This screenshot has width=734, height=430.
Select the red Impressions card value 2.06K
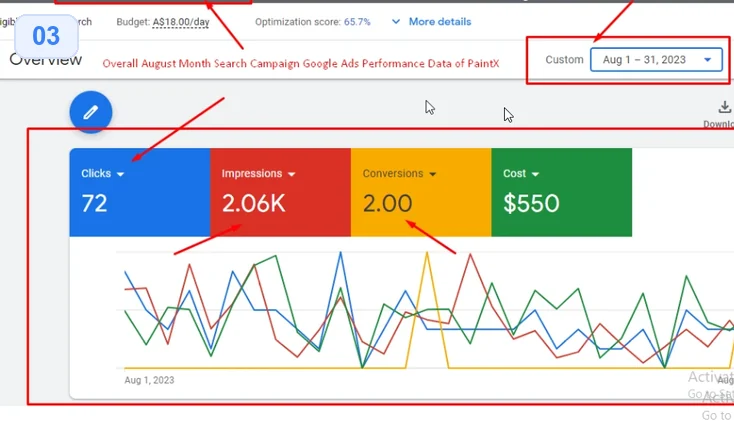pos(253,204)
